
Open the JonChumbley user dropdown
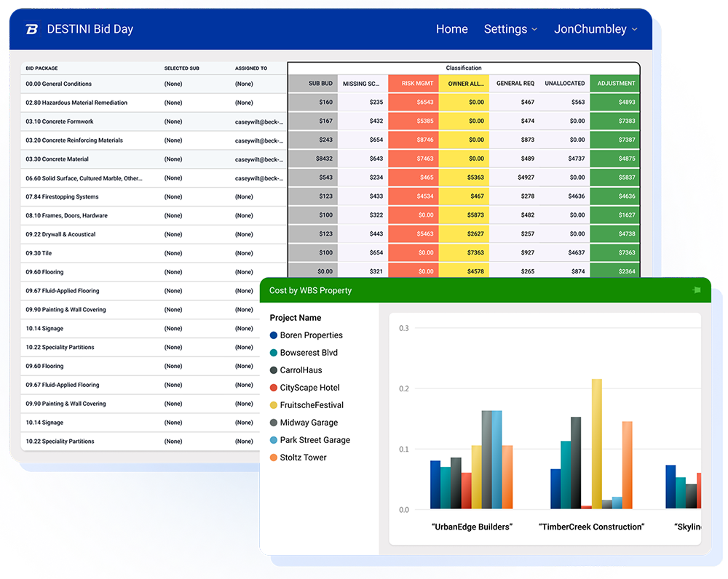click(596, 29)
